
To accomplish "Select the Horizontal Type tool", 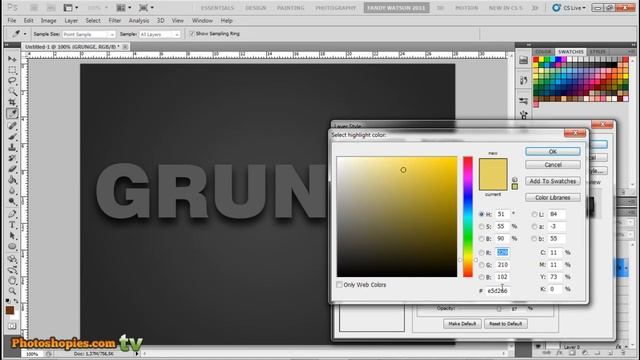I will pos(12,225).
